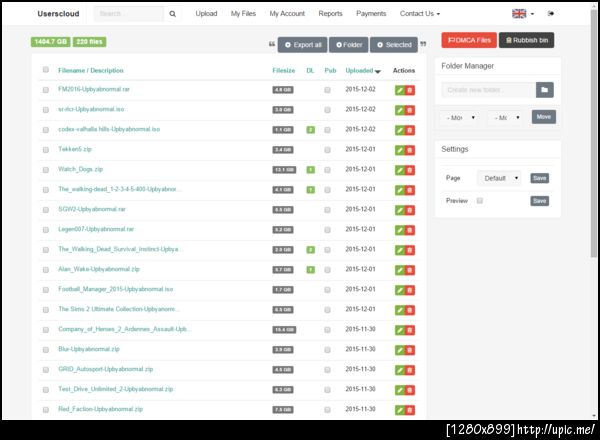This screenshot has width=600, height=440.
Task: Delete the Alan_Wake-Upbyabnormal.zip file
Action: click(x=410, y=270)
